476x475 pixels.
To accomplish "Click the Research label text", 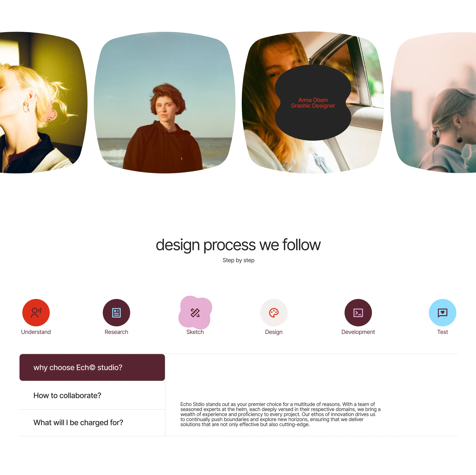I will (116, 332).
